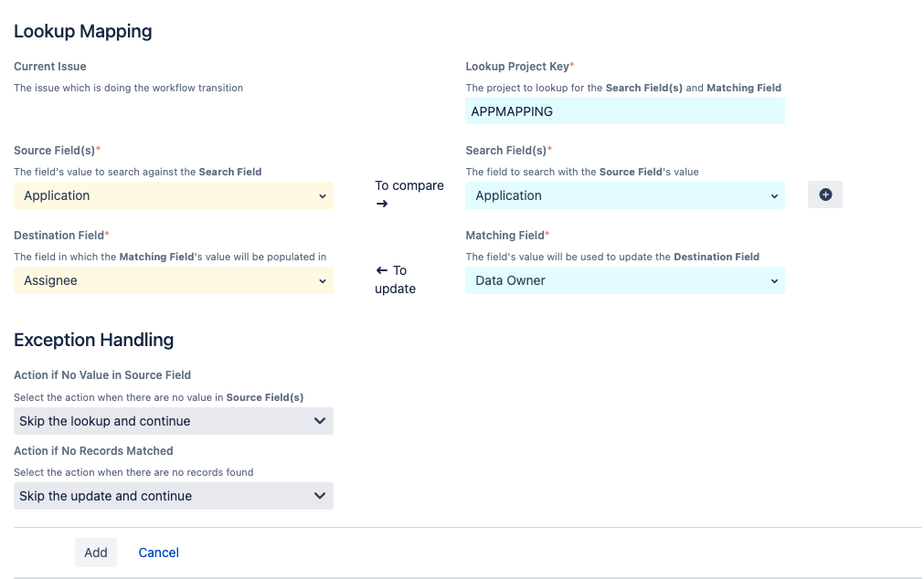This screenshot has width=924, height=579.
Task: Open the Destination Field Assignee dropdown
Action: pyautogui.click(x=173, y=280)
